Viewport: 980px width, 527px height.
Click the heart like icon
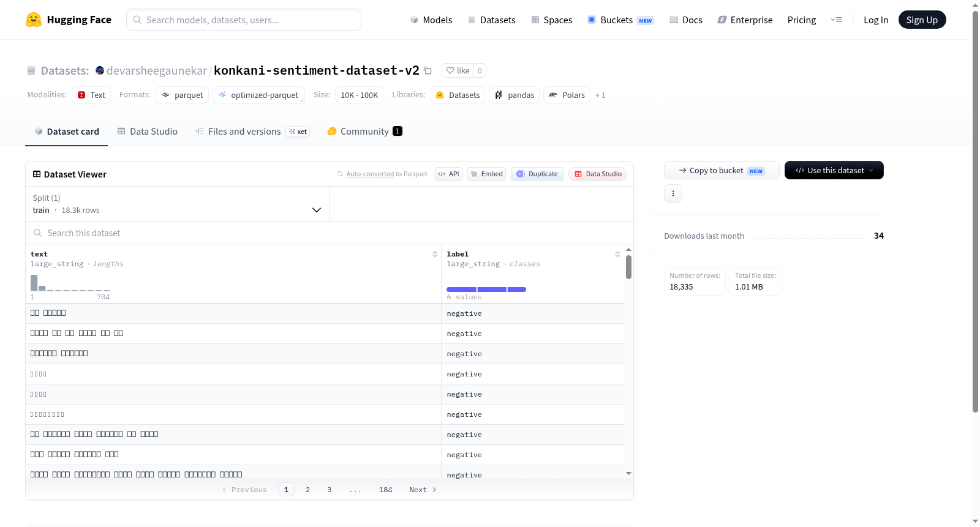[450, 70]
